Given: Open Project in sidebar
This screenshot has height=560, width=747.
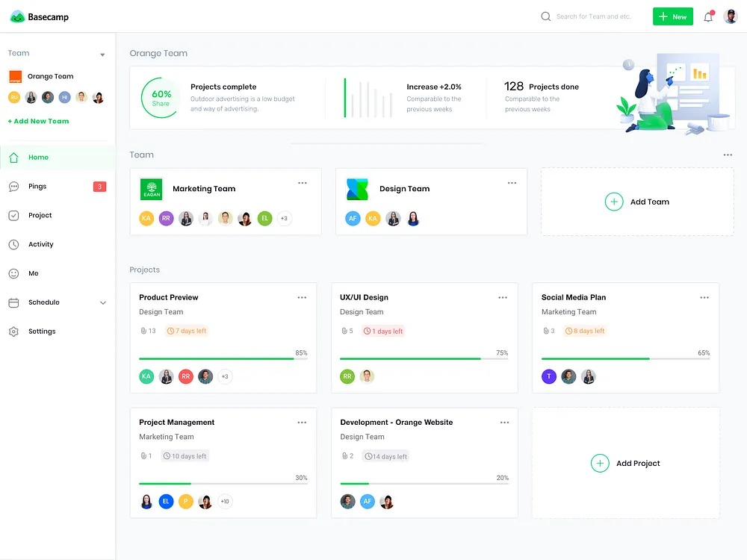Looking at the screenshot, I should (58, 216).
